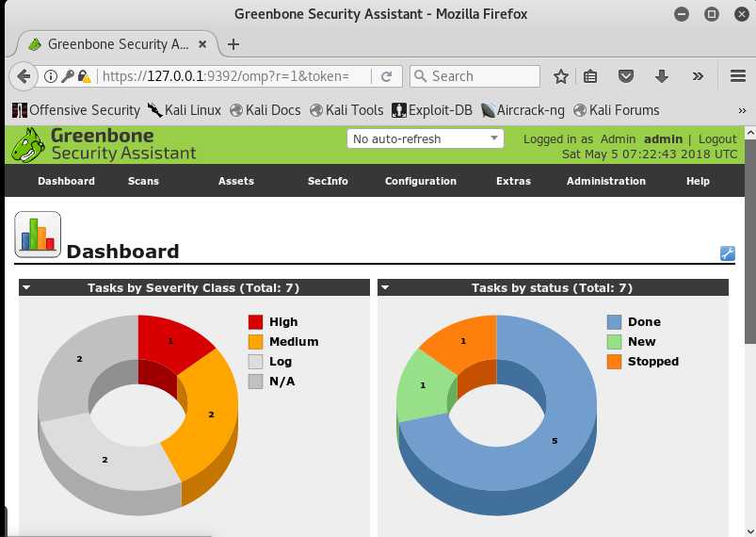Screen dimensions: 756x537
Task: Click the Done blue legend swatch
Action: (614, 322)
